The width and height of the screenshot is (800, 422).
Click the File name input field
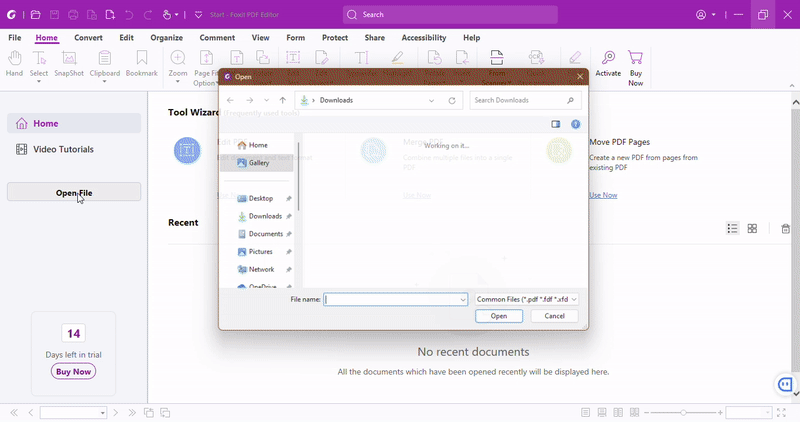[391, 300]
